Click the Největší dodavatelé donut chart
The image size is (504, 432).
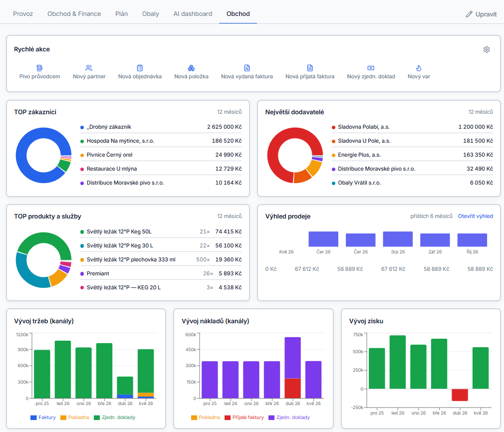(x=295, y=155)
